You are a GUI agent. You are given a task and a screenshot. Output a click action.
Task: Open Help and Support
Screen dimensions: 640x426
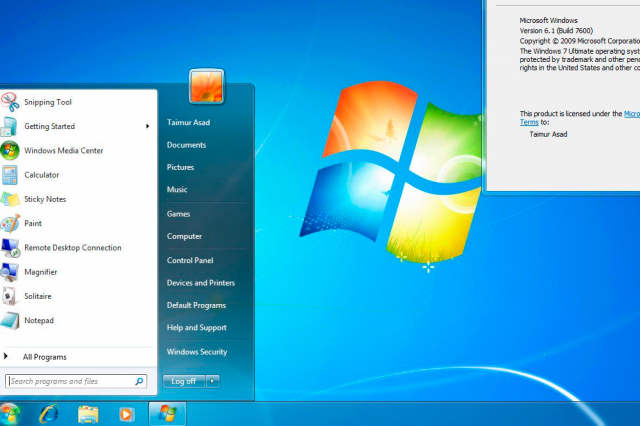coord(196,328)
